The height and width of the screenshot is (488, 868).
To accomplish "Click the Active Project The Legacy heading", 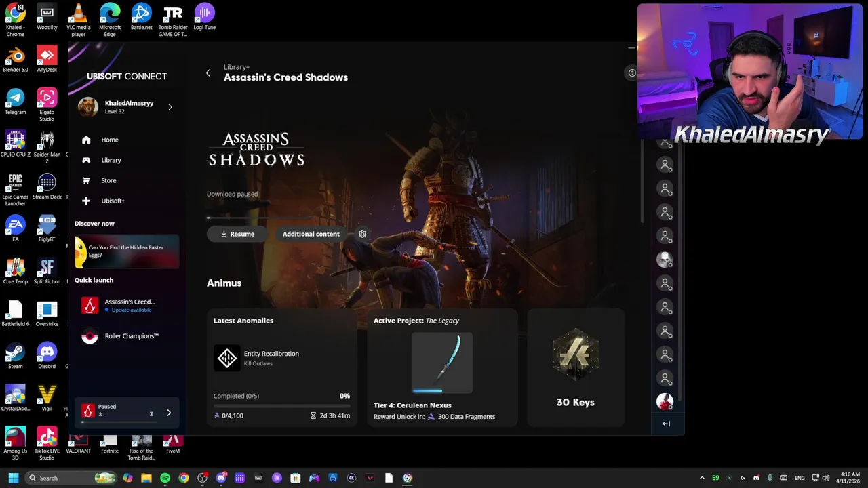I will [x=416, y=321].
